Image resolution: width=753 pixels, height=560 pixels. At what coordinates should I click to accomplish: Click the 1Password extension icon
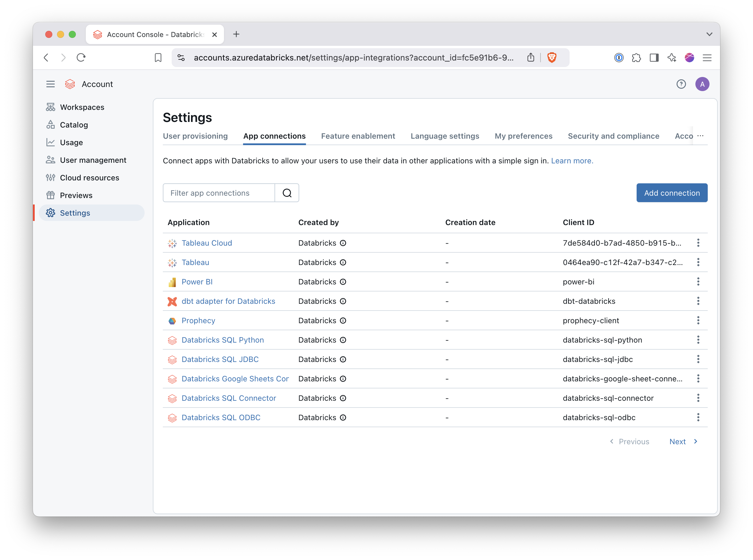tap(619, 58)
